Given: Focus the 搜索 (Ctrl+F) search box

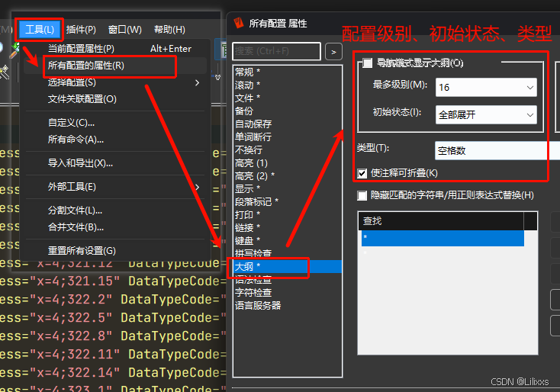Looking at the screenshot, I should pos(276,51).
